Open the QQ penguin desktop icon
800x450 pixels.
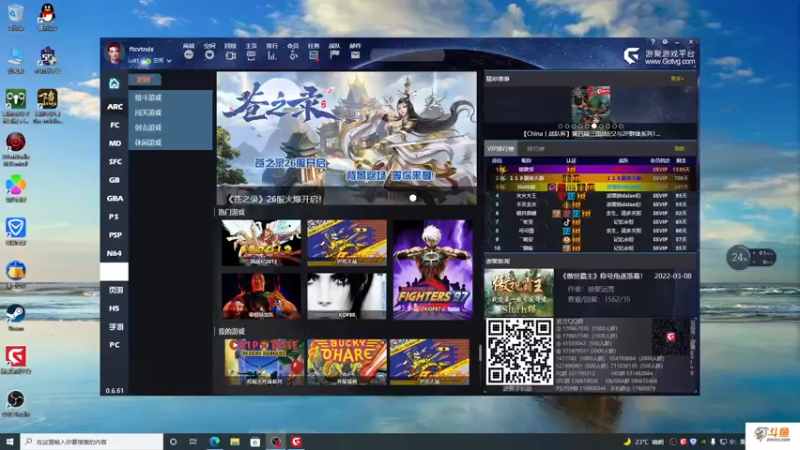(47, 17)
